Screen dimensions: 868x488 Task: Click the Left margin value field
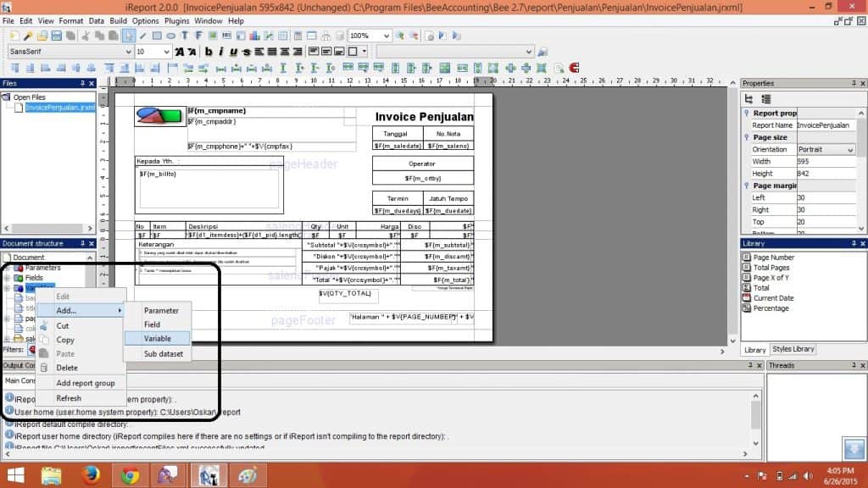[x=826, y=198]
